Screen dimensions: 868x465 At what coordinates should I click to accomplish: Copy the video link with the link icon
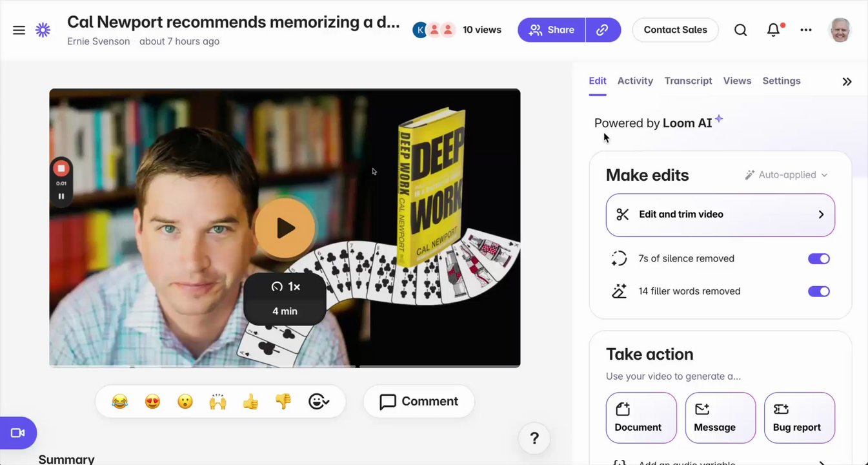pyautogui.click(x=603, y=30)
